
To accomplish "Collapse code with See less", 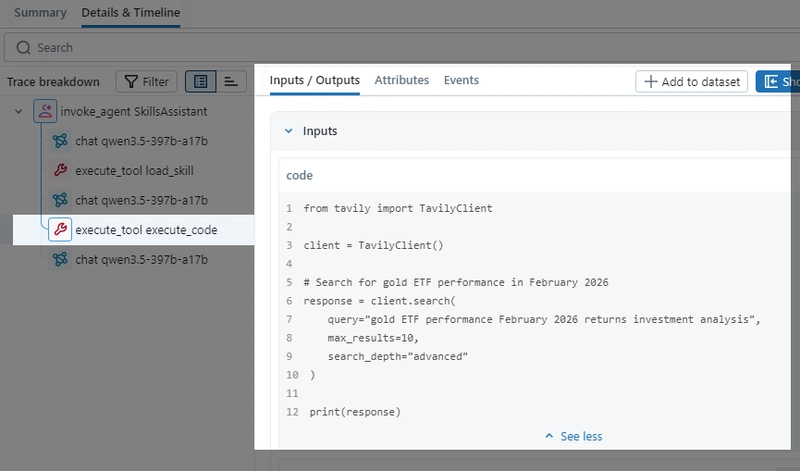I will (573, 436).
